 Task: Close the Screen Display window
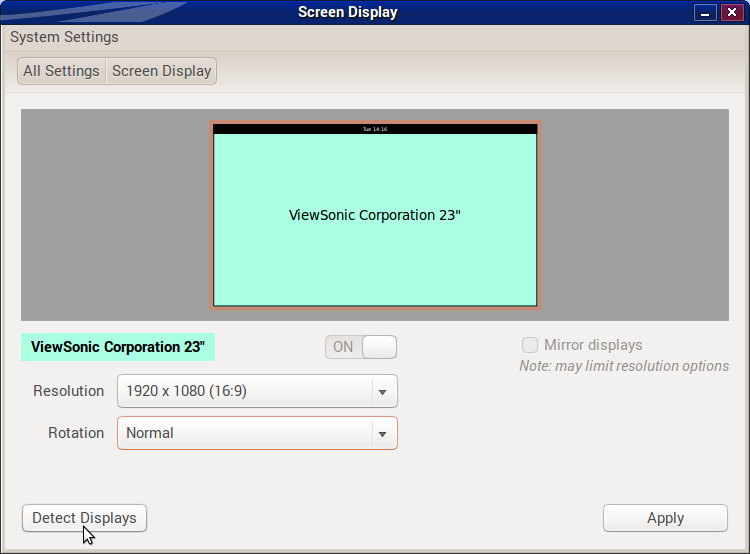[731, 13]
